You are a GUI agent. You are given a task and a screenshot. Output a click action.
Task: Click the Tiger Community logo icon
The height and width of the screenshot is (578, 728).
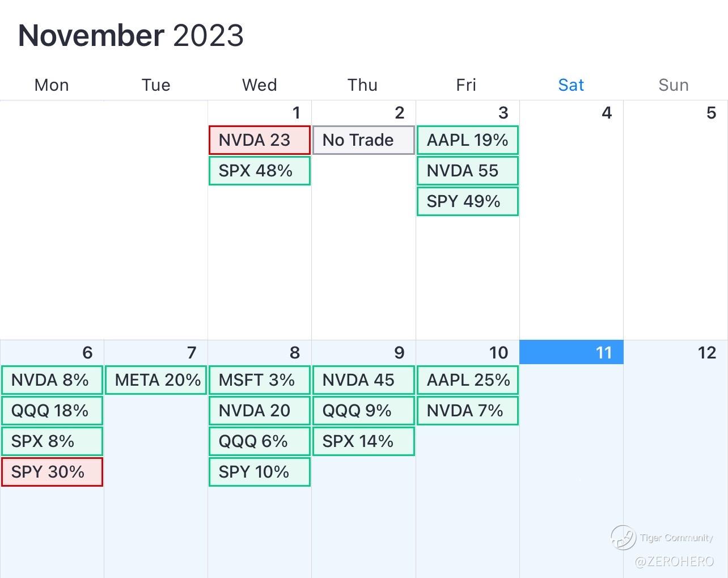[x=623, y=537]
